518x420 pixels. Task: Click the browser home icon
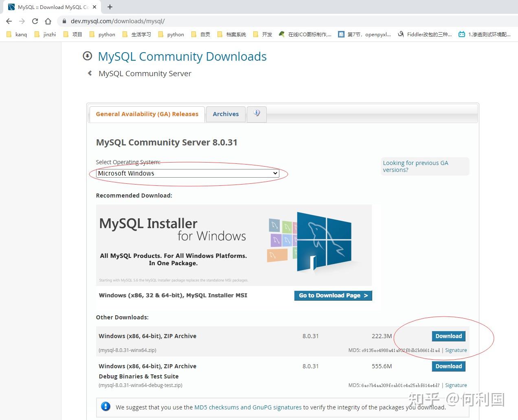pyautogui.click(x=48, y=21)
